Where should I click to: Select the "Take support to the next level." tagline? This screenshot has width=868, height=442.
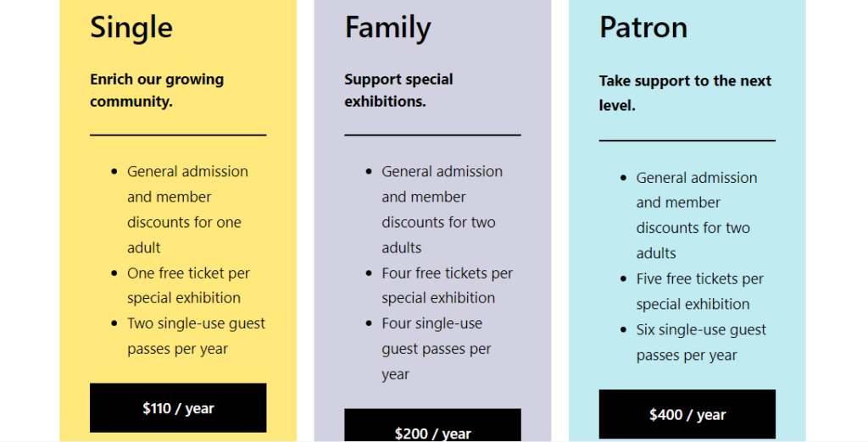click(685, 93)
